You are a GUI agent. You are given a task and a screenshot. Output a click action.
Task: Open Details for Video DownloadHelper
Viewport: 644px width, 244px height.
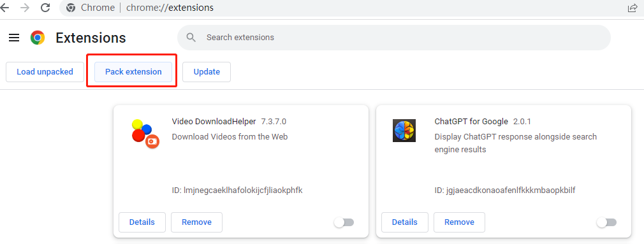(x=142, y=222)
